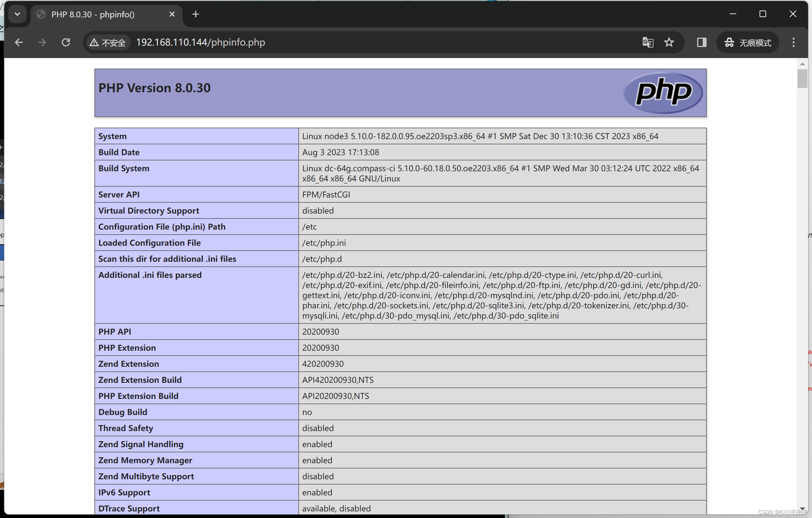Click the Build Date value Aug 3 2023
The height and width of the screenshot is (518, 812).
point(341,153)
